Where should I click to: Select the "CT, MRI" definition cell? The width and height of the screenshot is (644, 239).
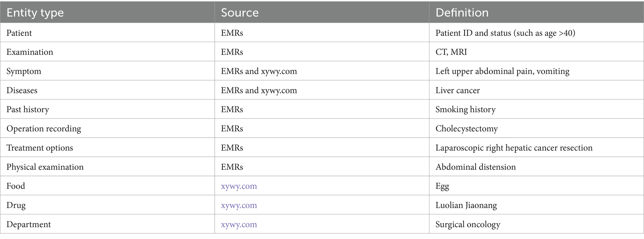click(451, 52)
